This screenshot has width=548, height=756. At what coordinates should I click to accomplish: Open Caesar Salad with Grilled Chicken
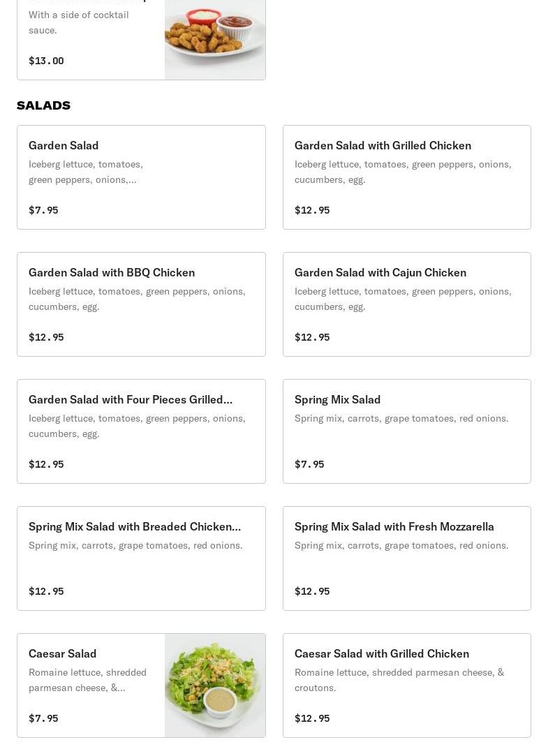[x=407, y=685]
